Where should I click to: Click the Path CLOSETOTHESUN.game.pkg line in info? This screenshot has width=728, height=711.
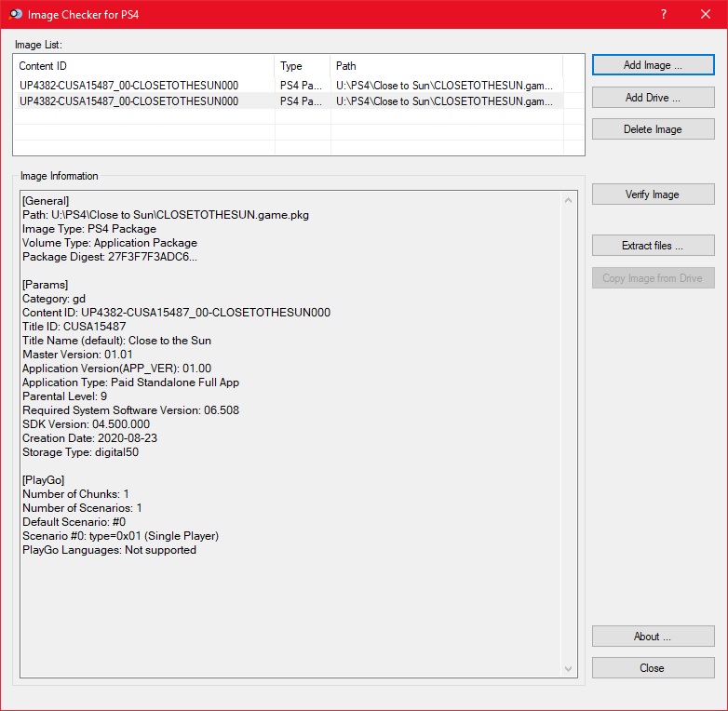tap(166, 214)
